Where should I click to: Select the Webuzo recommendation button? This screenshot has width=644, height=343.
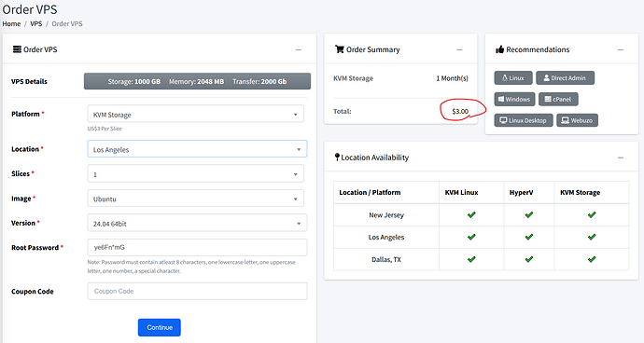pyautogui.click(x=577, y=120)
